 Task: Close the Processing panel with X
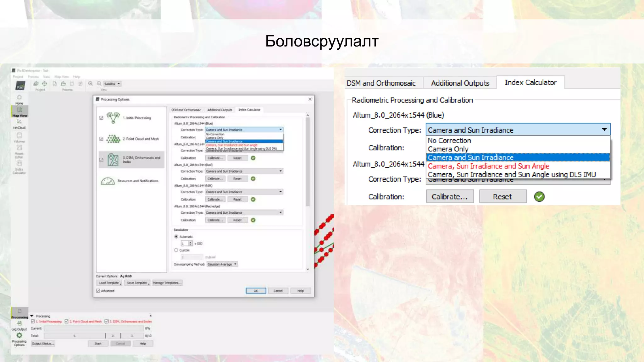click(x=151, y=316)
